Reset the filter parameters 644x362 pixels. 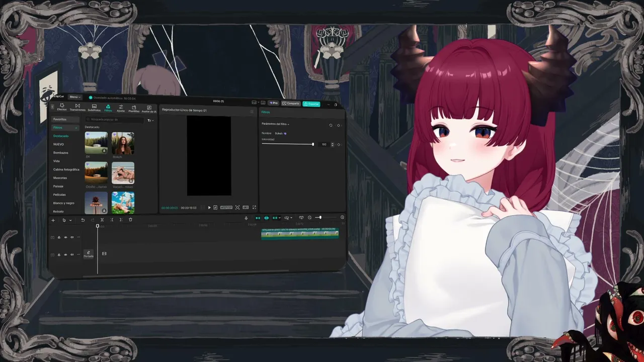pyautogui.click(x=331, y=125)
